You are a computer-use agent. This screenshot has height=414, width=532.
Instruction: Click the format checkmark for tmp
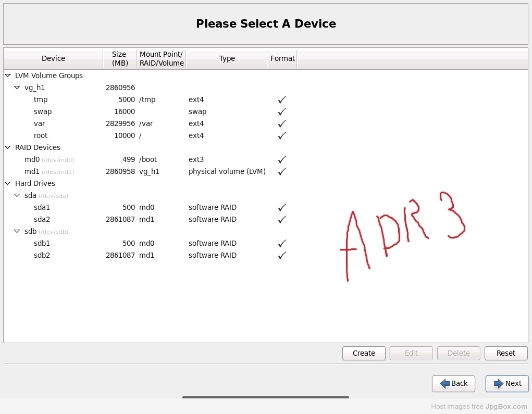point(282,99)
